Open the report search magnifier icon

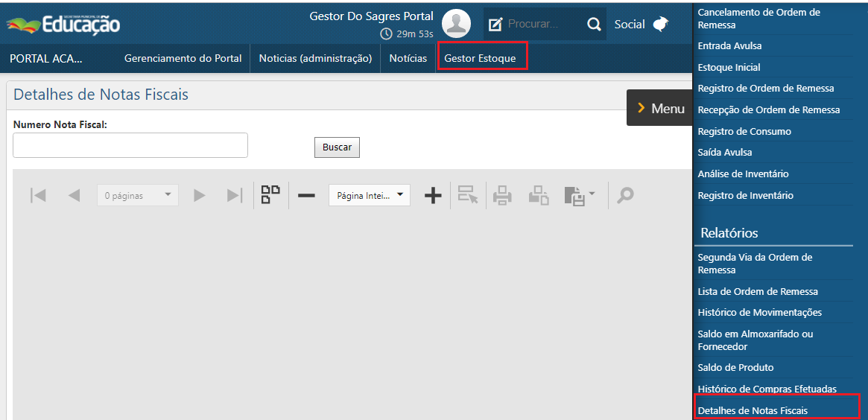coord(625,195)
